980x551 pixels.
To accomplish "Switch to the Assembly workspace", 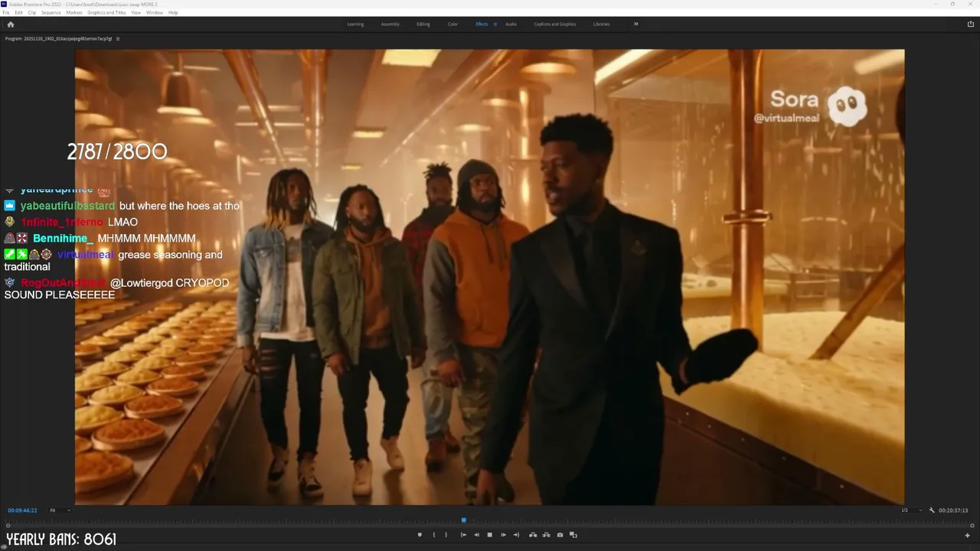I will pyautogui.click(x=390, y=24).
